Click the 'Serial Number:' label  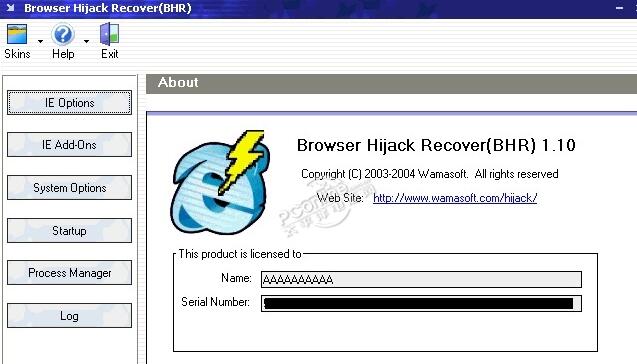[215, 302]
